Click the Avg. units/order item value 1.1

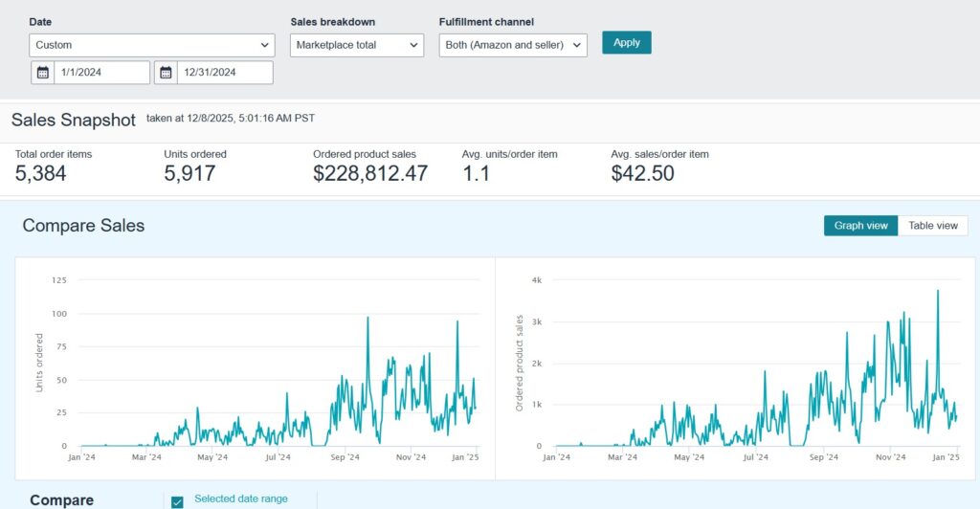click(x=478, y=173)
